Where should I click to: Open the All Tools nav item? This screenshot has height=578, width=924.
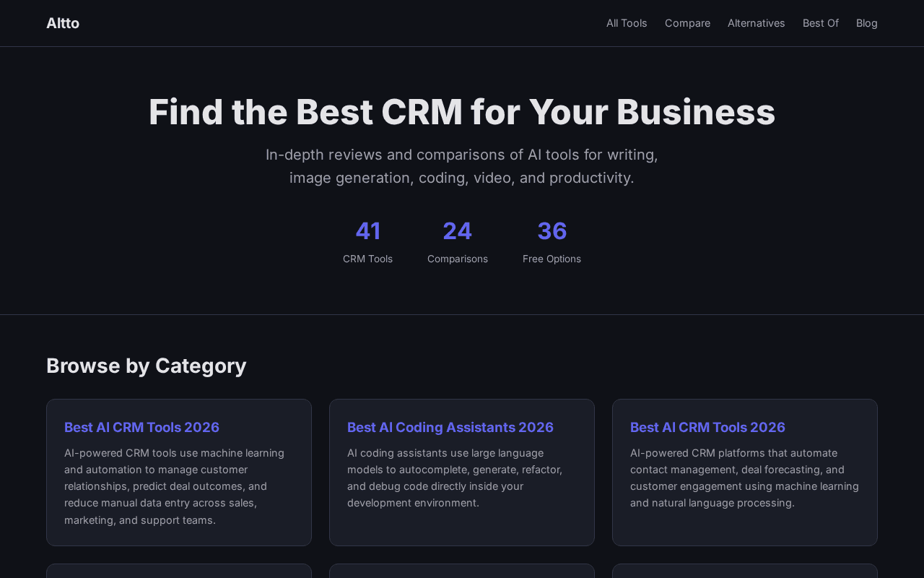pyautogui.click(x=627, y=23)
